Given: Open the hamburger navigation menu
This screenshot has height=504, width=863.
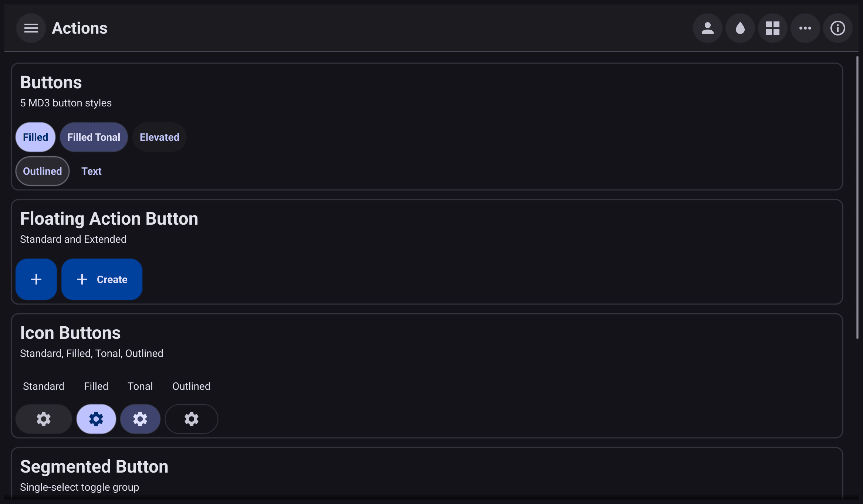Looking at the screenshot, I should pyautogui.click(x=31, y=28).
